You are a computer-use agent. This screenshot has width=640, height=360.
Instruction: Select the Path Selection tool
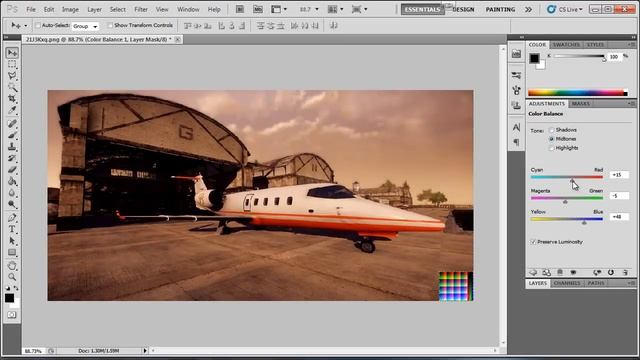click(12, 241)
